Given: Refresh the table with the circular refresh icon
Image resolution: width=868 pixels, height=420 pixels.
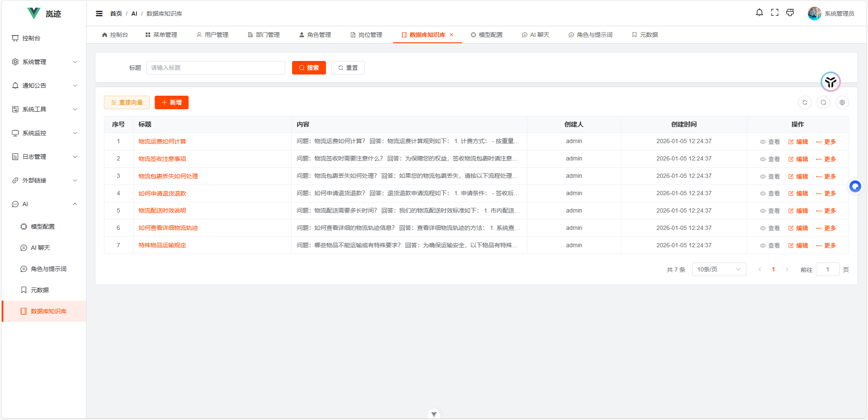Looking at the screenshot, I should (x=805, y=102).
